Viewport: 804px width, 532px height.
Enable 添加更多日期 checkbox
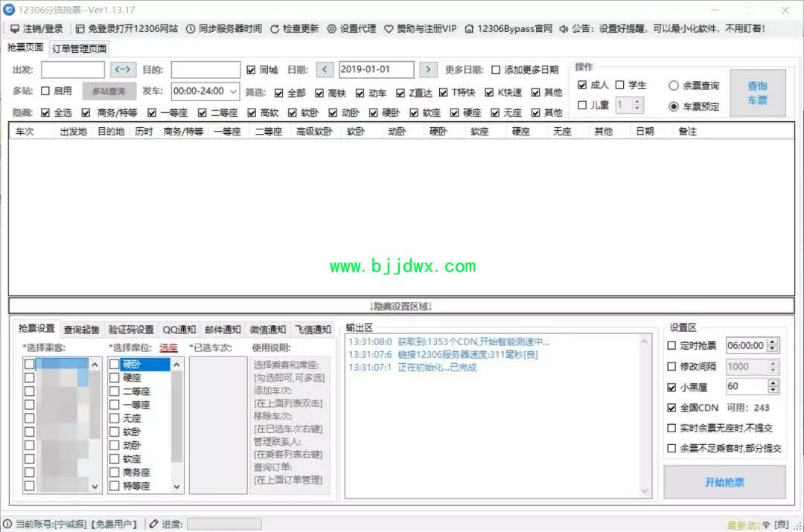point(496,70)
